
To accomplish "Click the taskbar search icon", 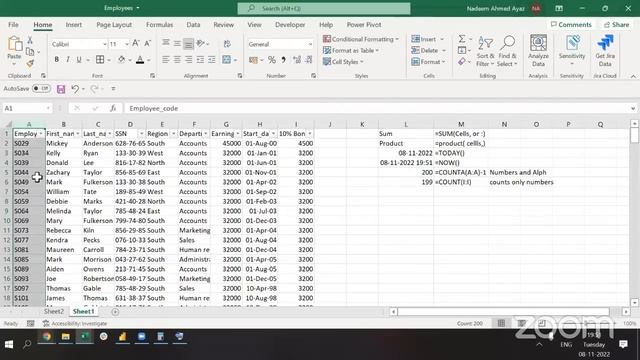I will (27, 344).
